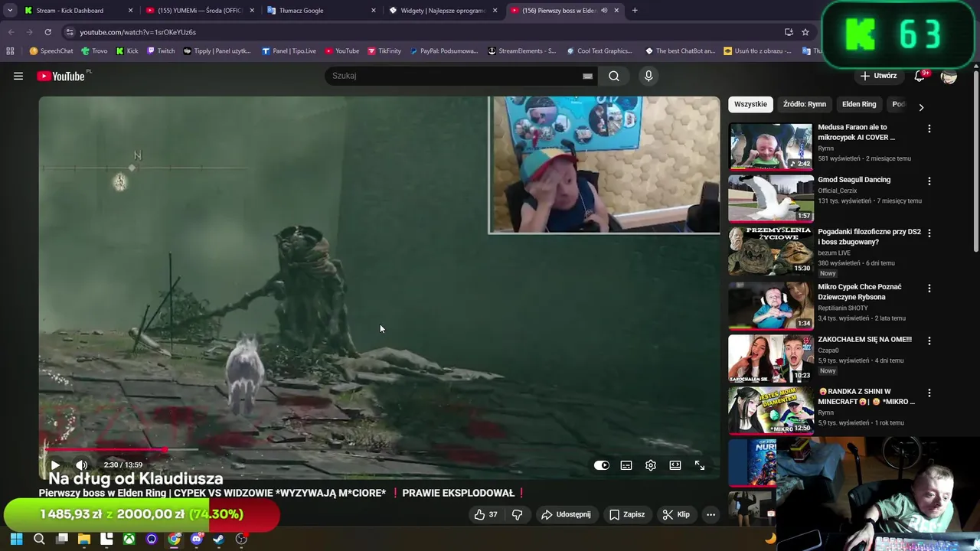The height and width of the screenshot is (551, 980).
Task: Open the YouTube guide hamburger menu
Action: point(18,76)
